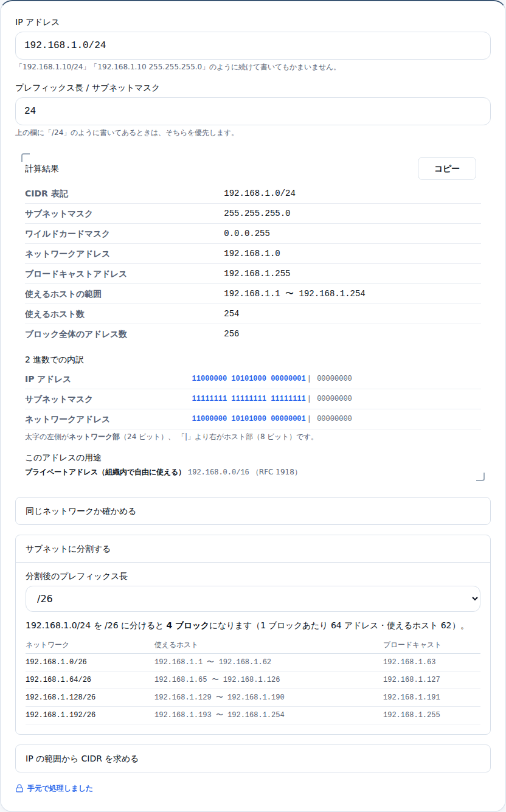Click the binary value in IP アドレス row
Image resolution: width=506 pixels, height=812 pixels.
pos(272,378)
